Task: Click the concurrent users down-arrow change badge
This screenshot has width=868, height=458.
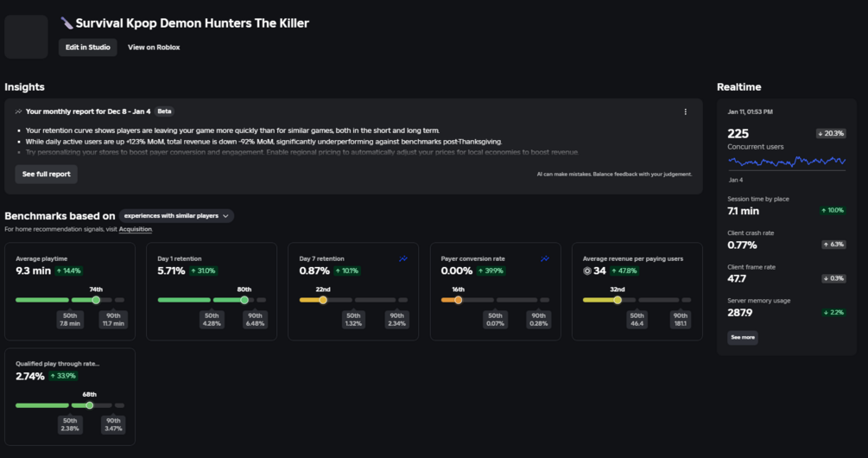Action: 831,133
